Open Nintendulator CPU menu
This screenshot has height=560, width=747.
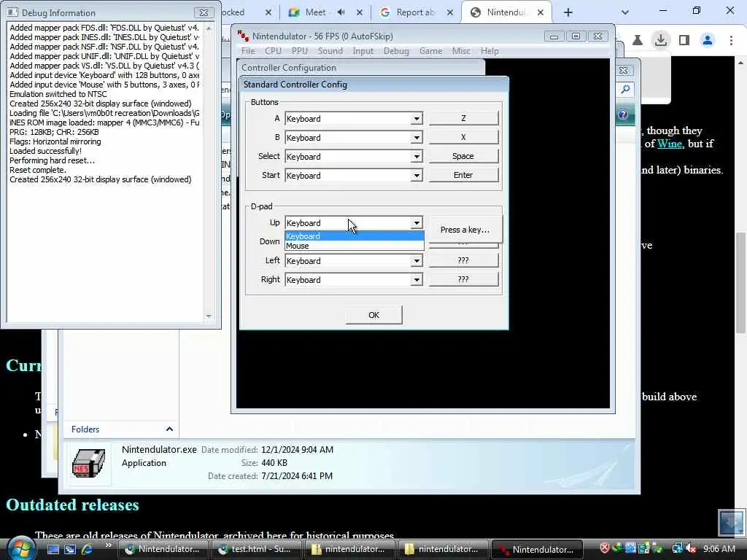pyautogui.click(x=273, y=51)
